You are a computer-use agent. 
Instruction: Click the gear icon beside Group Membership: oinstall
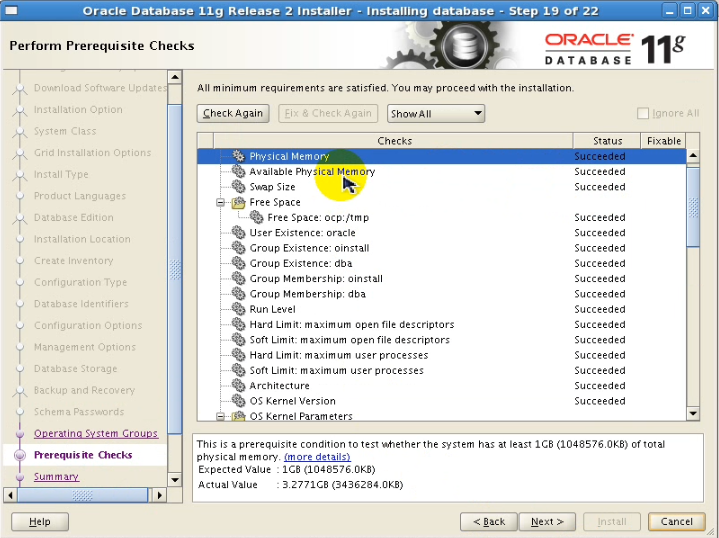238,278
